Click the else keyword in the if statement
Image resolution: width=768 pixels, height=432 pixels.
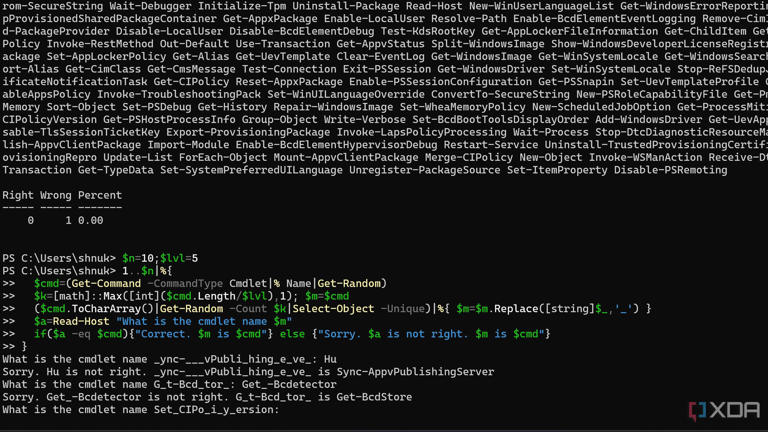292,335
